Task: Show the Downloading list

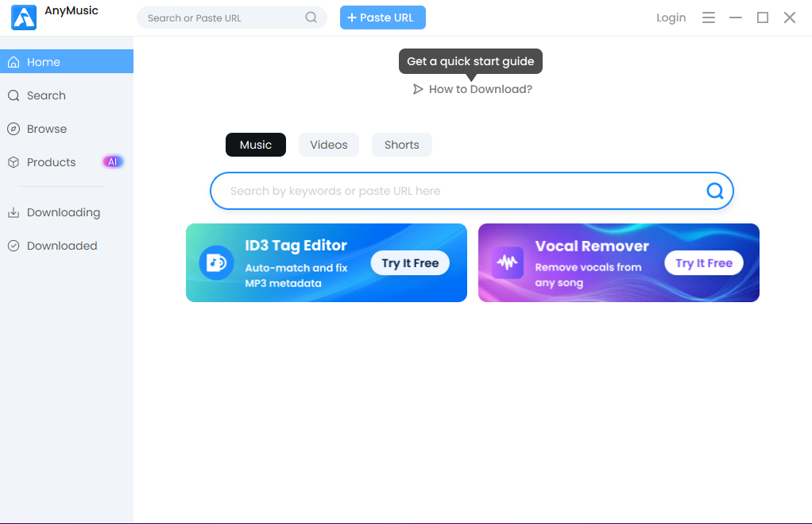Action: [67, 212]
